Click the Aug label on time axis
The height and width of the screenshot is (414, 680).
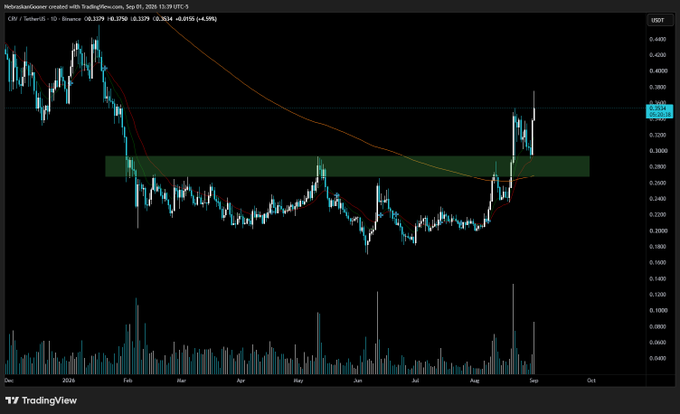tap(474, 381)
